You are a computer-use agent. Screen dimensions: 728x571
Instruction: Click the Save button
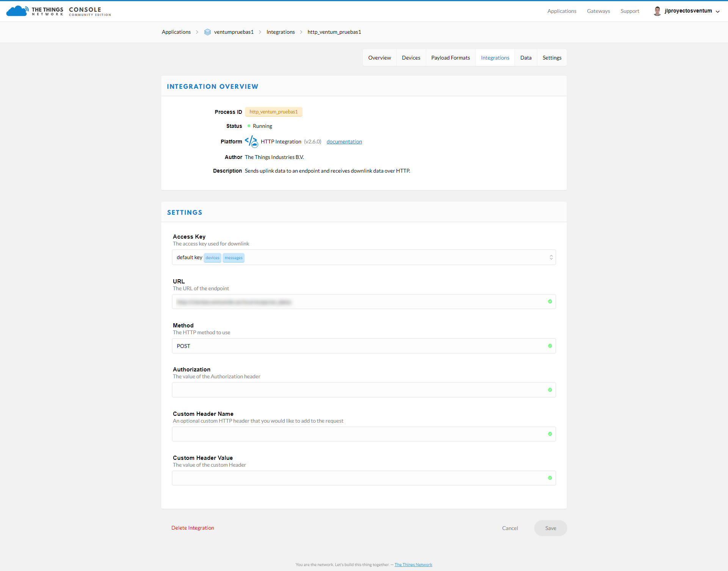pos(551,528)
